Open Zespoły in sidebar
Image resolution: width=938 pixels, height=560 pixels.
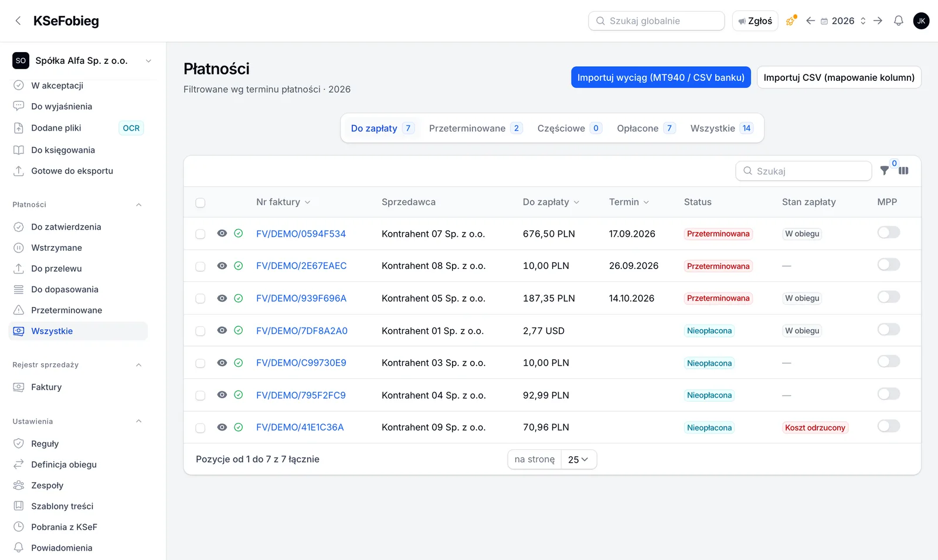[x=78, y=486]
